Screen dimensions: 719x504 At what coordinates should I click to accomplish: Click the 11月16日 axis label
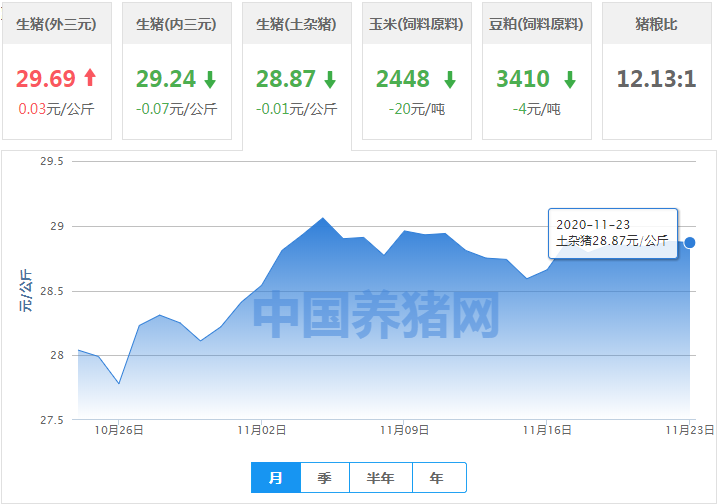point(547,430)
